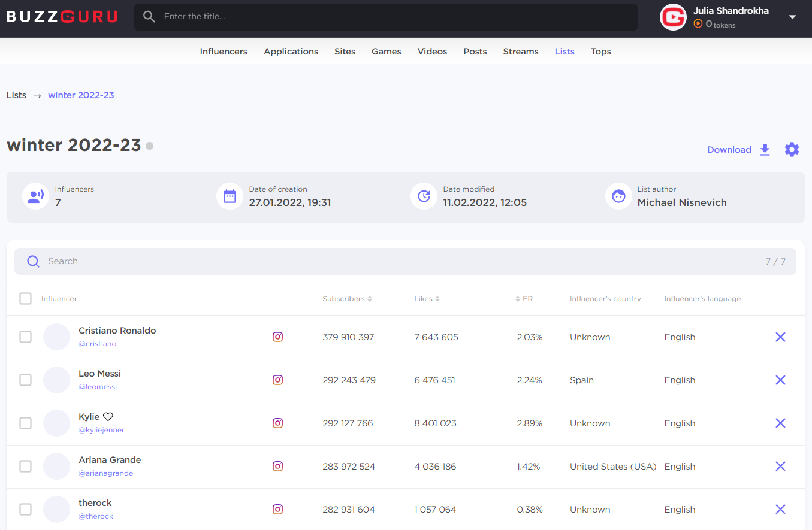Click the download arrow icon
This screenshot has width=812, height=530.
click(x=765, y=150)
